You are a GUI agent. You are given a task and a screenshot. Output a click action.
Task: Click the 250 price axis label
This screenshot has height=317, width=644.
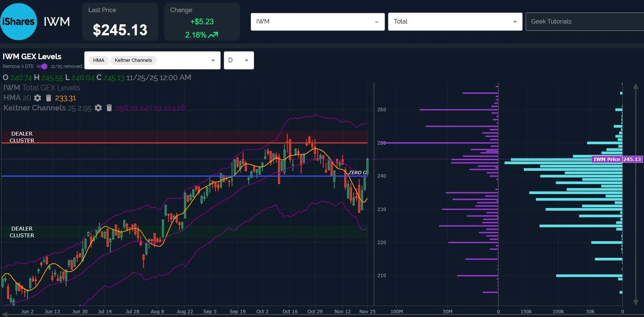(382, 143)
